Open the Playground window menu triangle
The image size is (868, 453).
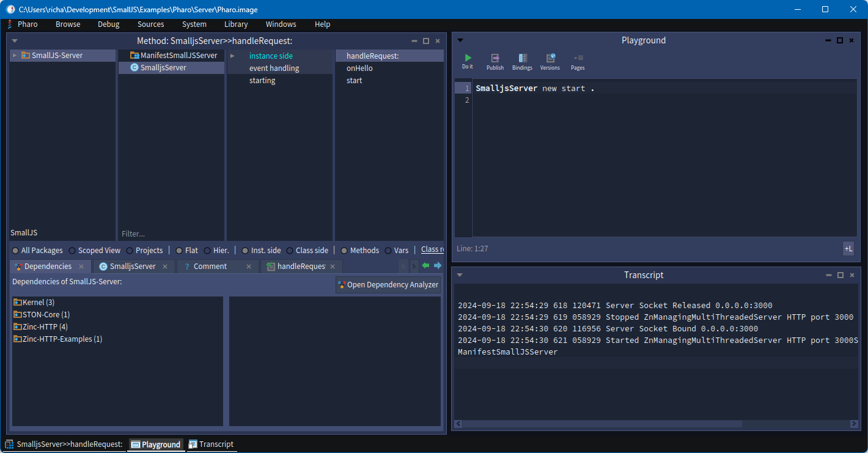460,40
